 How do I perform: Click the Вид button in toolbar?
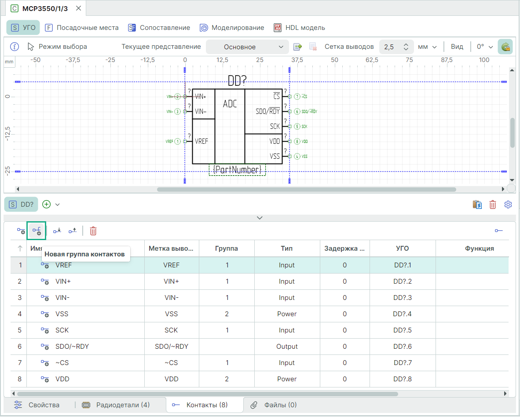(457, 47)
